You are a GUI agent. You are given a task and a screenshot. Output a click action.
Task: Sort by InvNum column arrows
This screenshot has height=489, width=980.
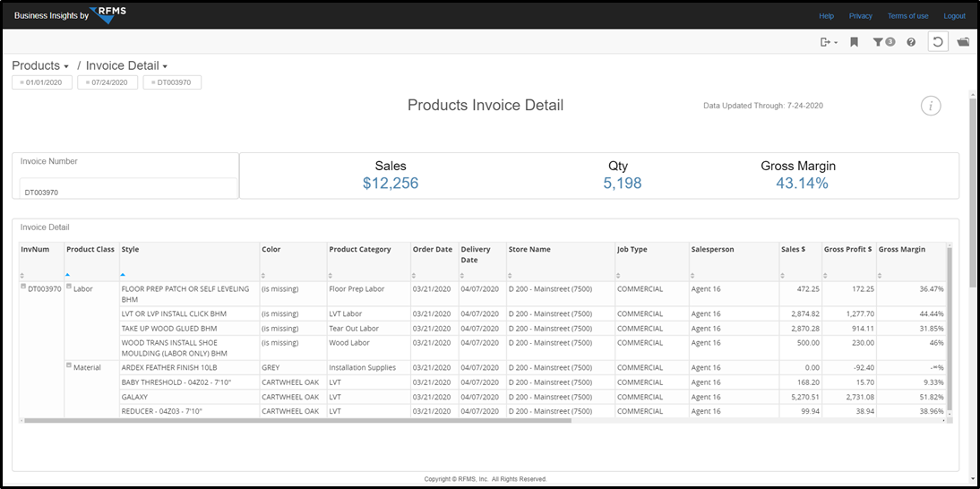[x=23, y=275]
